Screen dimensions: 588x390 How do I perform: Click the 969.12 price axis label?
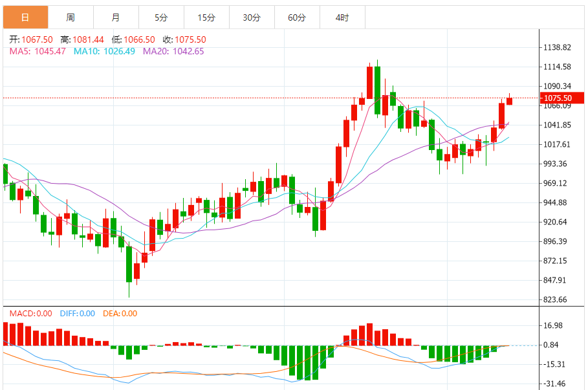coord(556,183)
